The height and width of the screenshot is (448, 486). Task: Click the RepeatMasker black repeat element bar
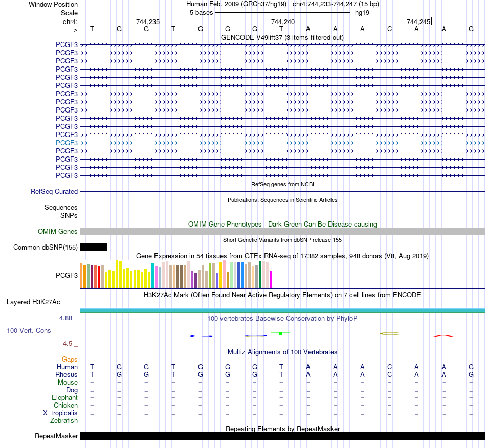tap(283, 436)
